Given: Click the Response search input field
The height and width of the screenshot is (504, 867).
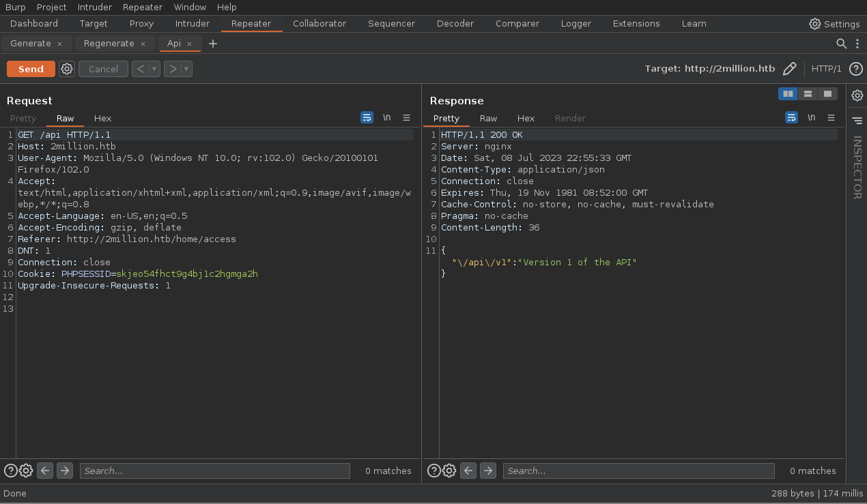Looking at the screenshot, I should pyautogui.click(x=639, y=471).
